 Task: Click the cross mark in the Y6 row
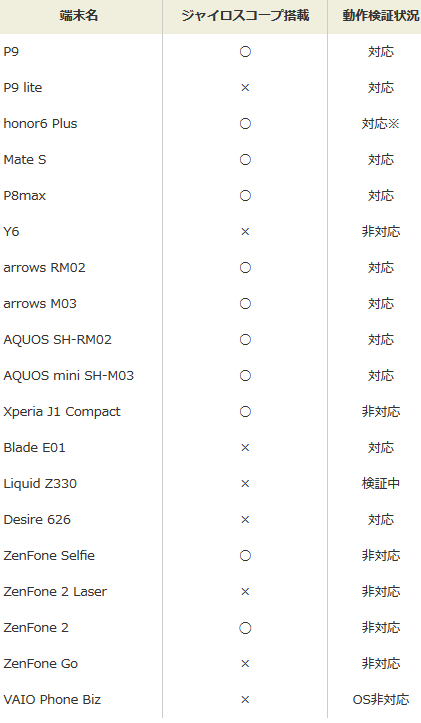tap(245, 231)
